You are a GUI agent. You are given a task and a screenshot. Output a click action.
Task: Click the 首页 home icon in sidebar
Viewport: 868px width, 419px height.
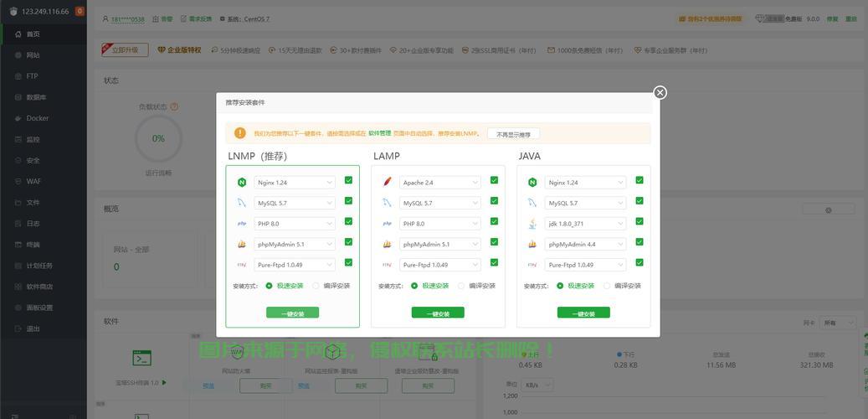click(18, 34)
